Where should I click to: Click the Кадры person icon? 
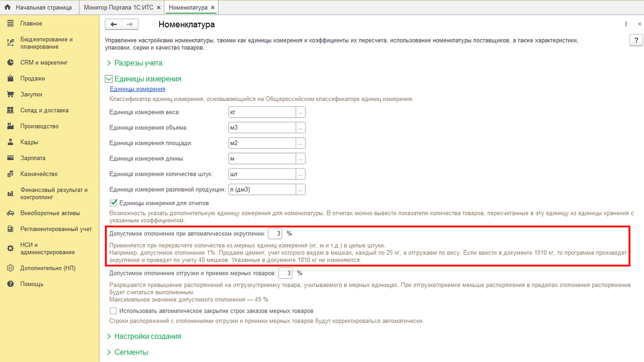tap(10, 142)
